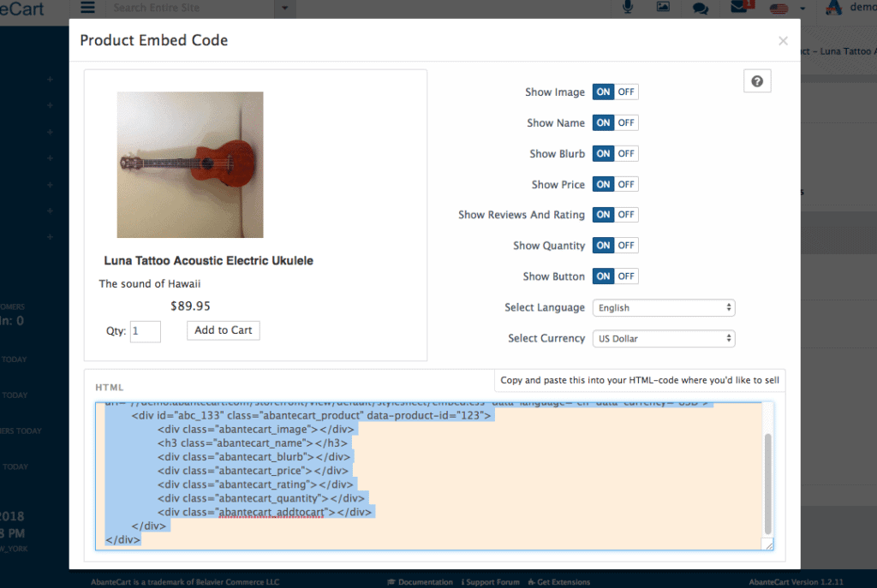877x588 pixels.
Task: Open the Select Language dropdown
Action: coord(664,307)
